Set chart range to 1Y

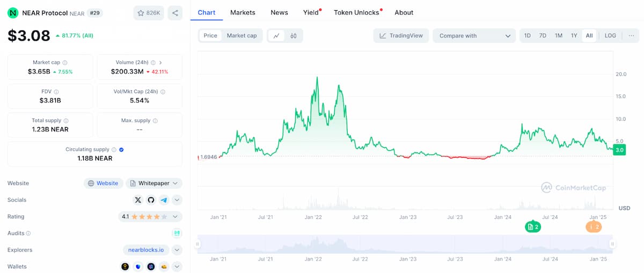pos(574,36)
